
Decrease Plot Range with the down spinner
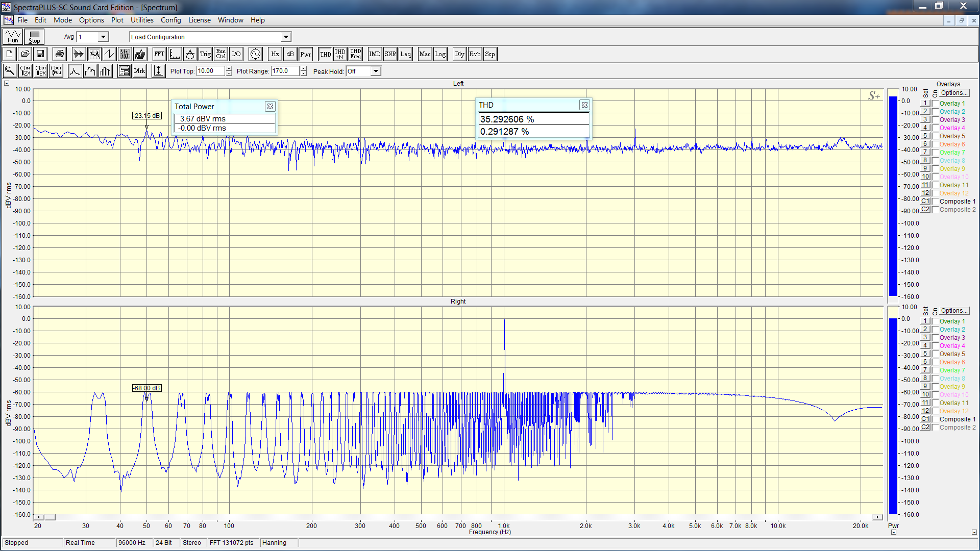coord(304,73)
